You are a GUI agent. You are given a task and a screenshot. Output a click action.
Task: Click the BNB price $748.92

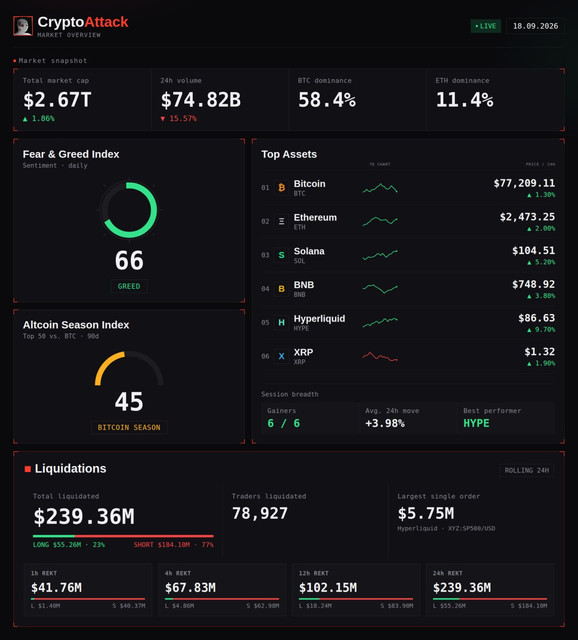click(x=534, y=284)
